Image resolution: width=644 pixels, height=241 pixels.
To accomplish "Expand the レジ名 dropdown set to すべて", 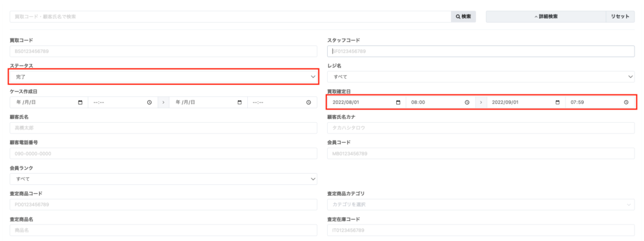I will point(481,77).
